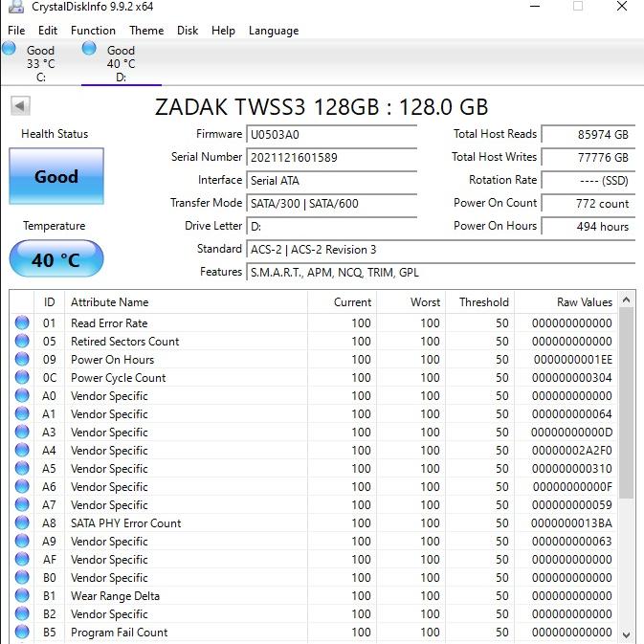The width and height of the screenshot is (644, 644).
Task: Click status orb of the B0 row
Action: (x=22, y=577)
